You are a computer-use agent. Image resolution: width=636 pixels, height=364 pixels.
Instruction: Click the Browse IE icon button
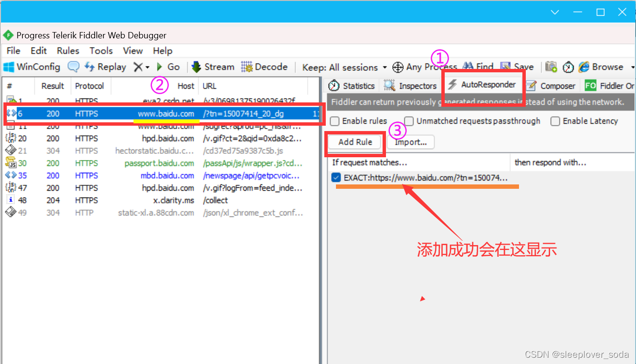click(x=601, y=67)
